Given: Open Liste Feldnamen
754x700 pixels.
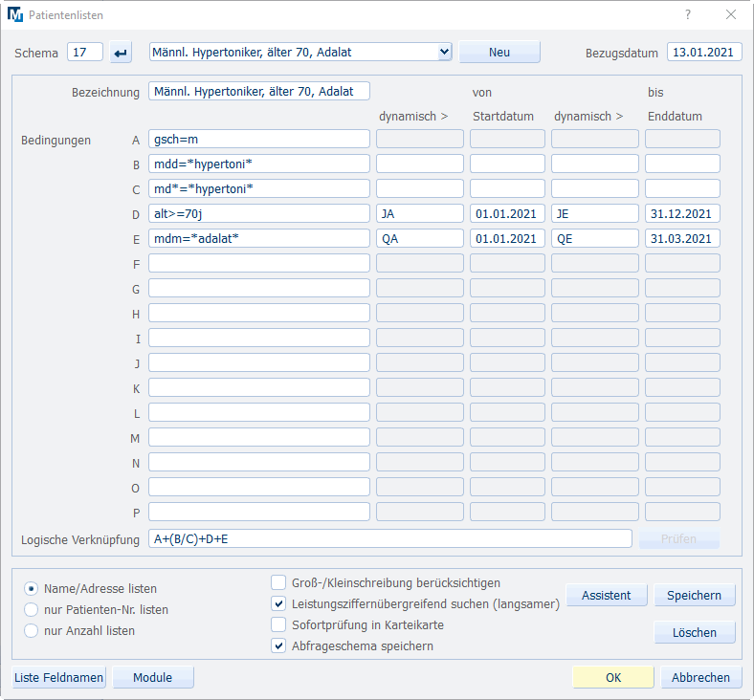Looking at the screenshot, I should (58, 677).
